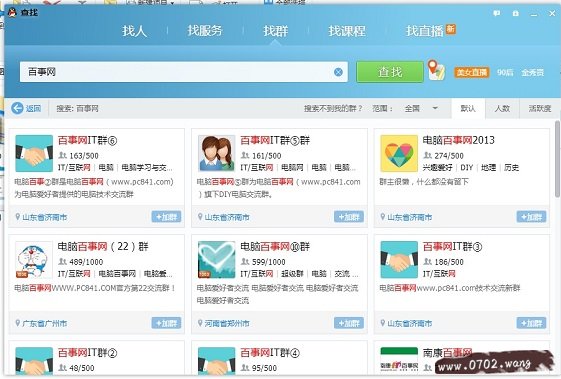Open the handshake avatar of 百事网IT群②
Image resolution: width=561 pixels, height=379 pixels.
pos(34,361)
